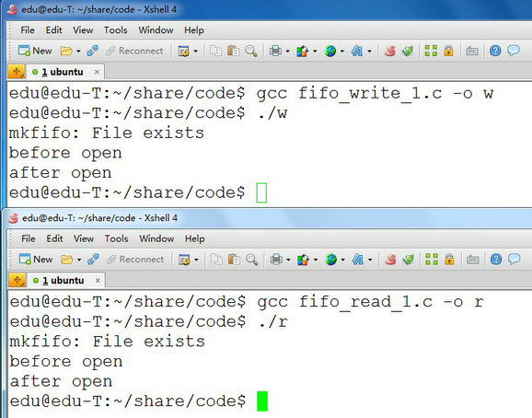
Task: Click the add tab button in top window
Action: [17, 72]
